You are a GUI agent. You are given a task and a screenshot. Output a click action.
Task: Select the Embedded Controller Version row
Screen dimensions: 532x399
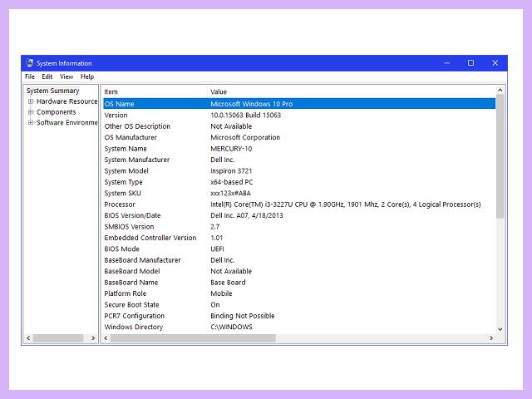click(299, 238)
